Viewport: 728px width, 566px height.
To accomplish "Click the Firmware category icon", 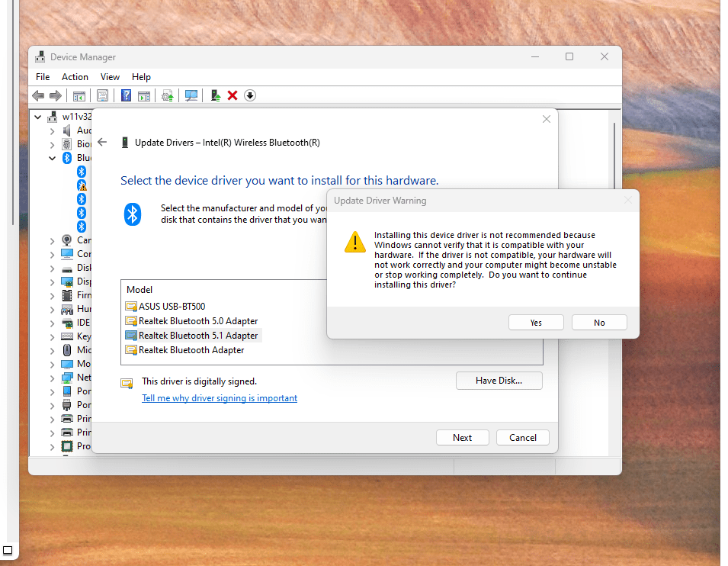I will pyautogui.click(x=67, y=295).
